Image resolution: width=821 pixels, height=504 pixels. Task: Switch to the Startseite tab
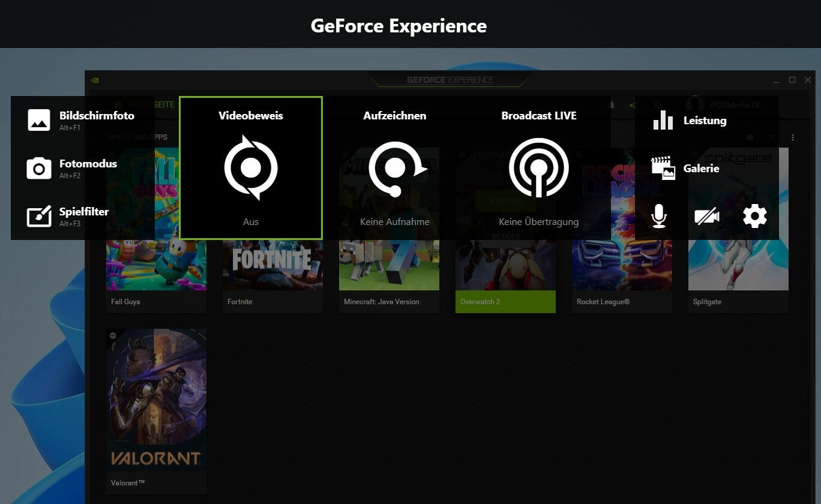[x=145, y=104]
